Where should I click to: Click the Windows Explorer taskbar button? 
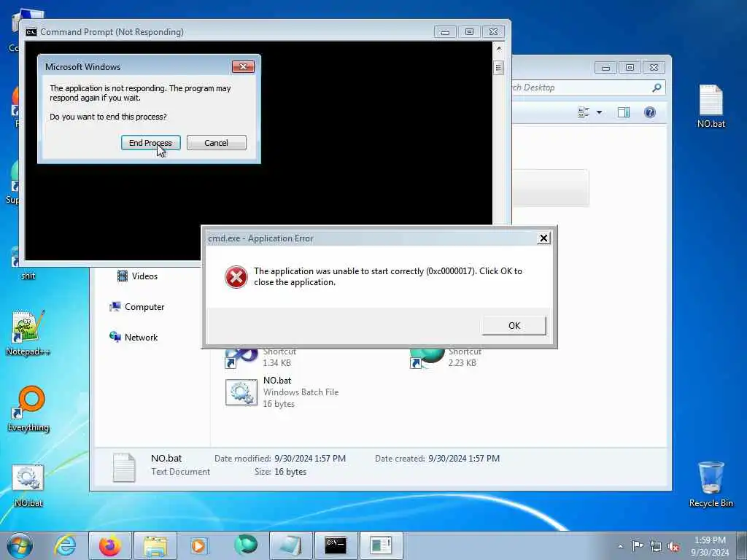(155, 545)
